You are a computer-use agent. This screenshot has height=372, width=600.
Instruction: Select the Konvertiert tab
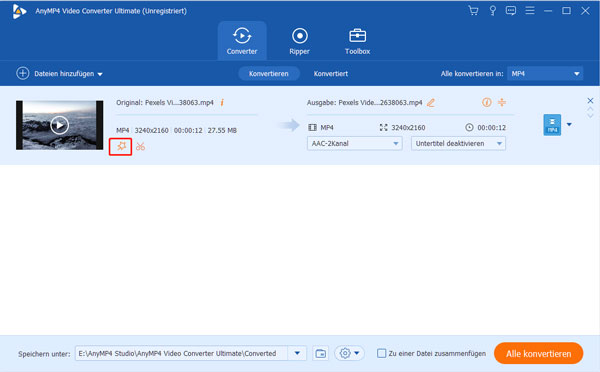[331, 73]
